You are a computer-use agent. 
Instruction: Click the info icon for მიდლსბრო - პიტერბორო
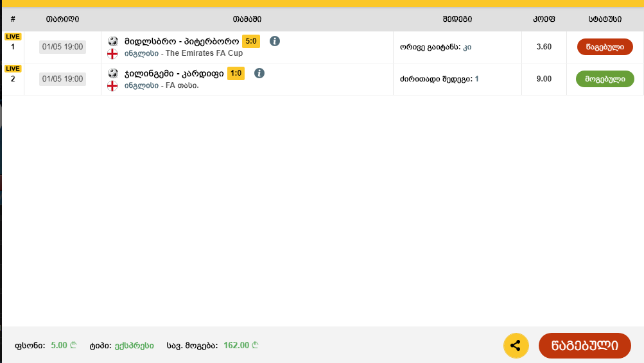tap(275, 41)
